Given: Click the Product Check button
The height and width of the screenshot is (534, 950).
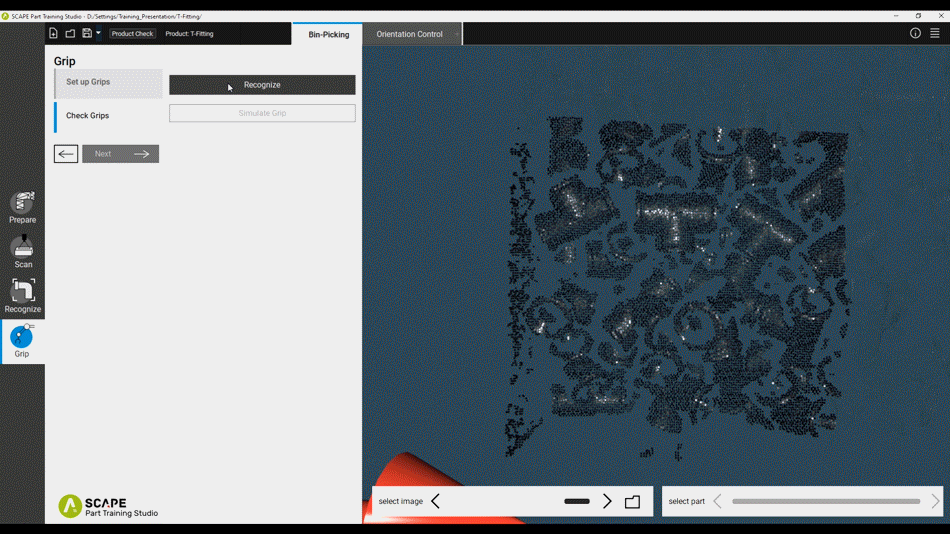Looking at the screenshot, I should pyautogui.click(x=132, y=34).
